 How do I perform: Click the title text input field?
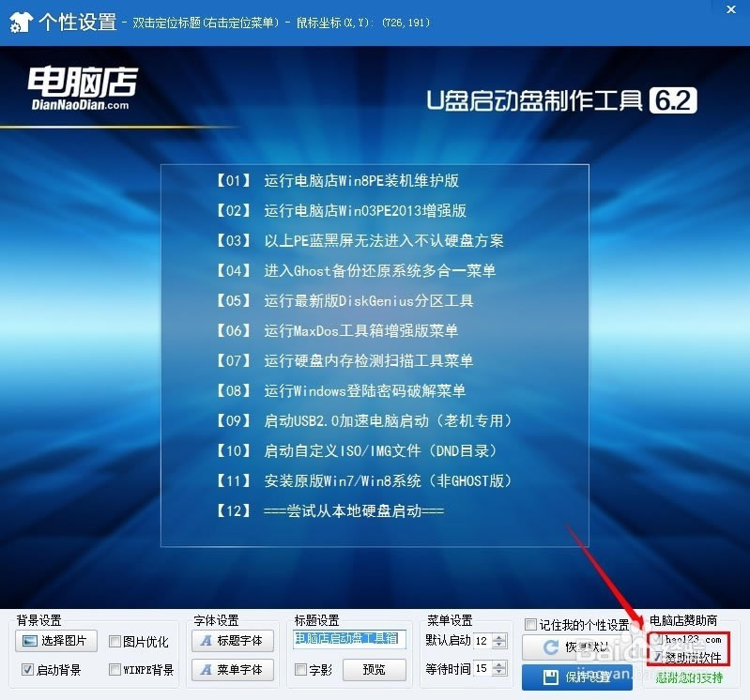pyautogui.click(x=349, y=639)
